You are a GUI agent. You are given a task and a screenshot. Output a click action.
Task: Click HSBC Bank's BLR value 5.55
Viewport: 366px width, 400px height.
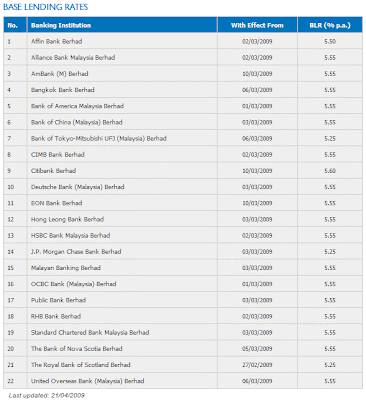click(x=330, y=235)
